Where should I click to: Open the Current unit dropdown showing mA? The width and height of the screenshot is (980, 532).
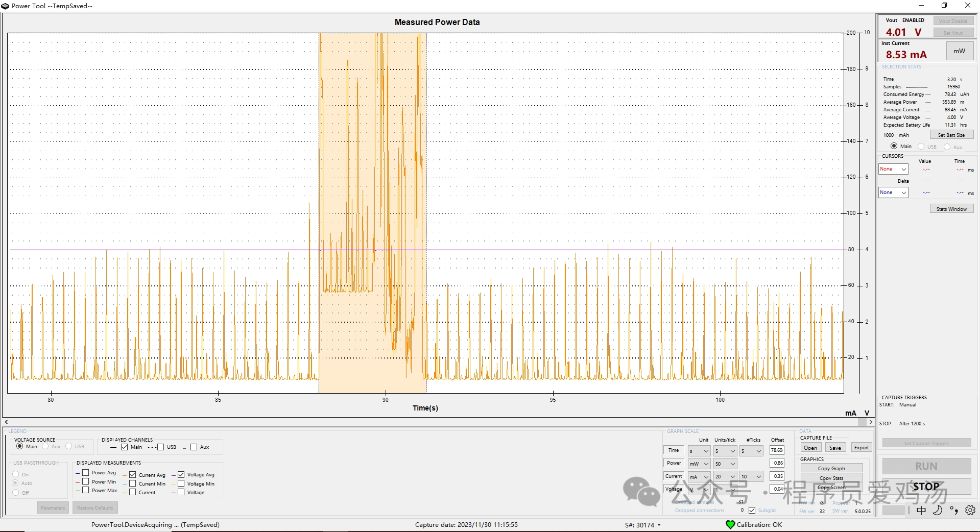point(699,476)
